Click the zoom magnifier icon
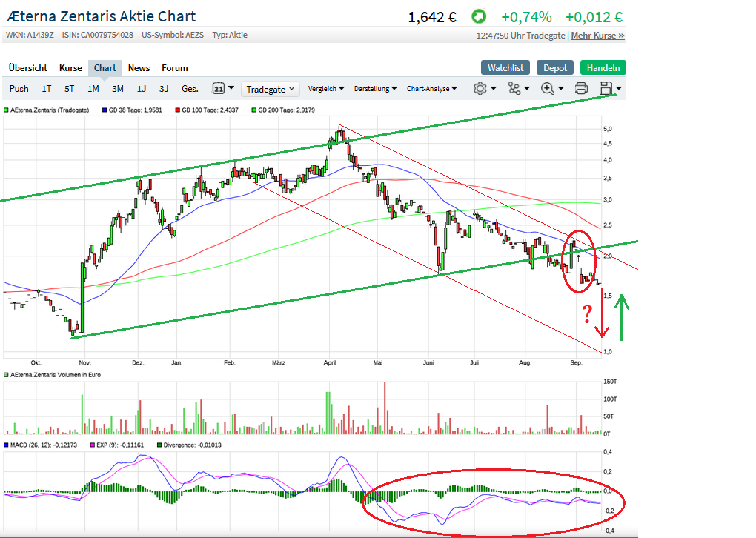 click(547, 89)
